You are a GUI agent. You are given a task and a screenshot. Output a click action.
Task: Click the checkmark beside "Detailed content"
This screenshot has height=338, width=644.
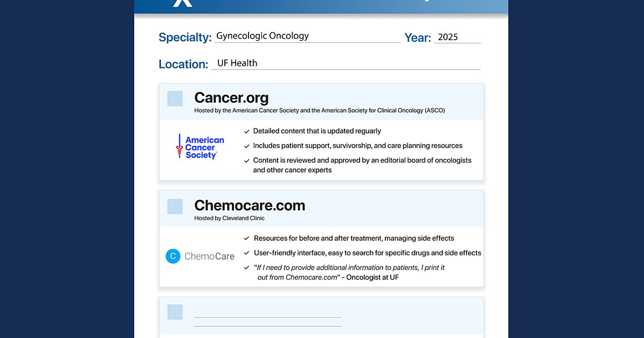tap(247, 131)
